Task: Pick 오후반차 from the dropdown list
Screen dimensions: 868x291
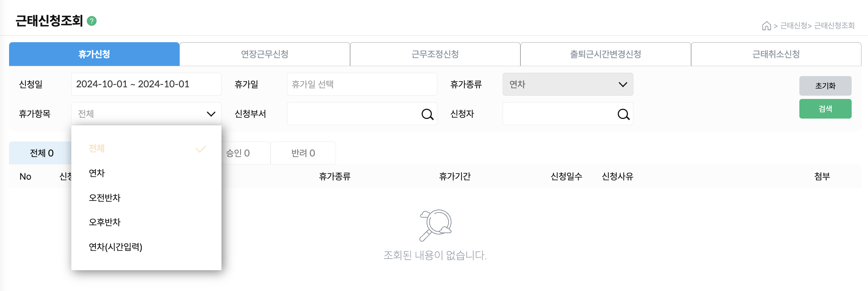Action: [105, 222]
